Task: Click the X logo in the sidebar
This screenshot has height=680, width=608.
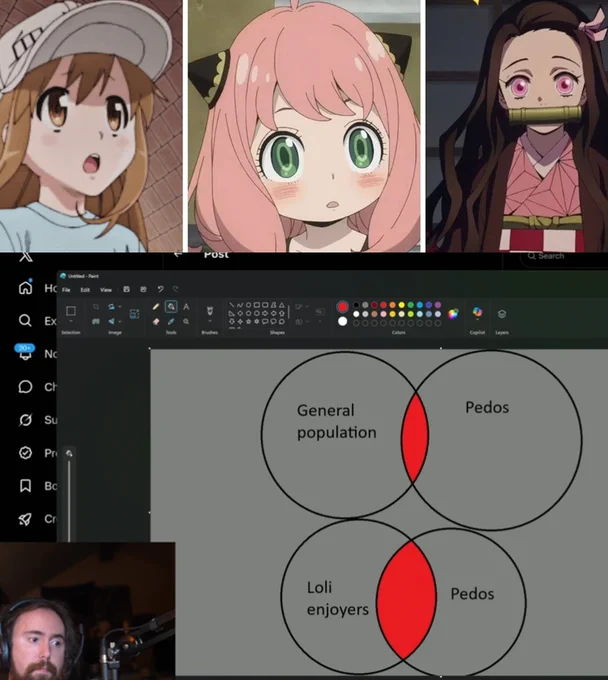Action: coord(26,257)
